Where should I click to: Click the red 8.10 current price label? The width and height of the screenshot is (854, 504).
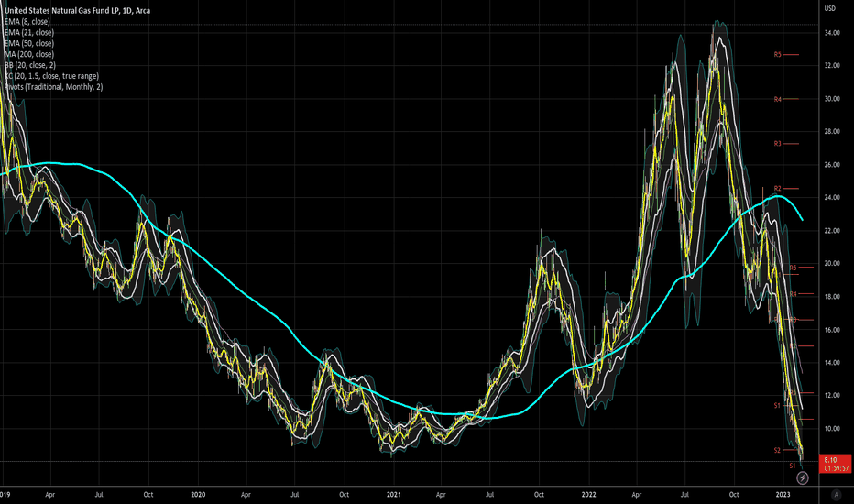pyautogui.click(x=830, y=460)
